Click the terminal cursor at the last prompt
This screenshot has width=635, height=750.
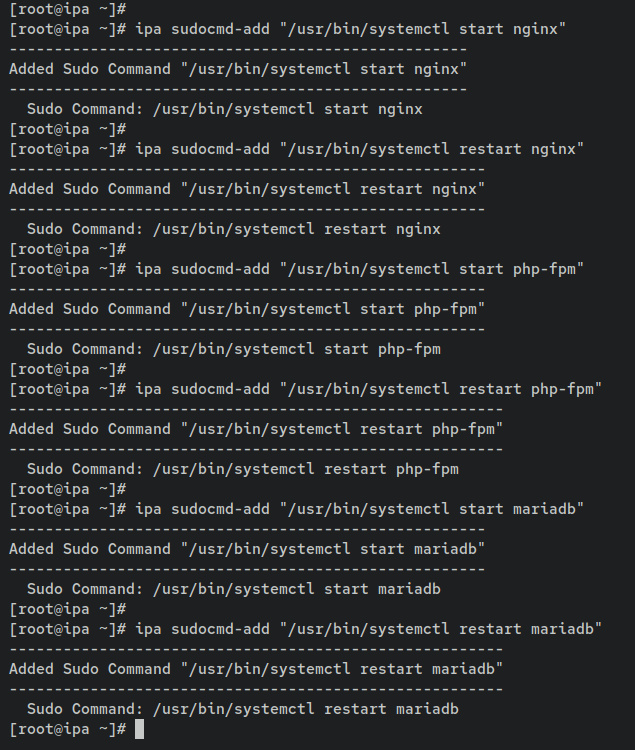click(140, 729)
